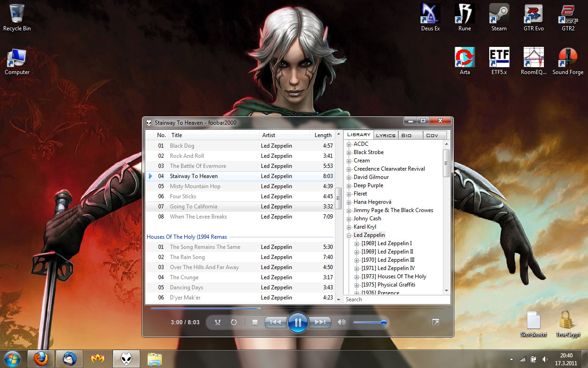Open Firefox from the taskbar
588x368 pixels.
tap(41, 358)
